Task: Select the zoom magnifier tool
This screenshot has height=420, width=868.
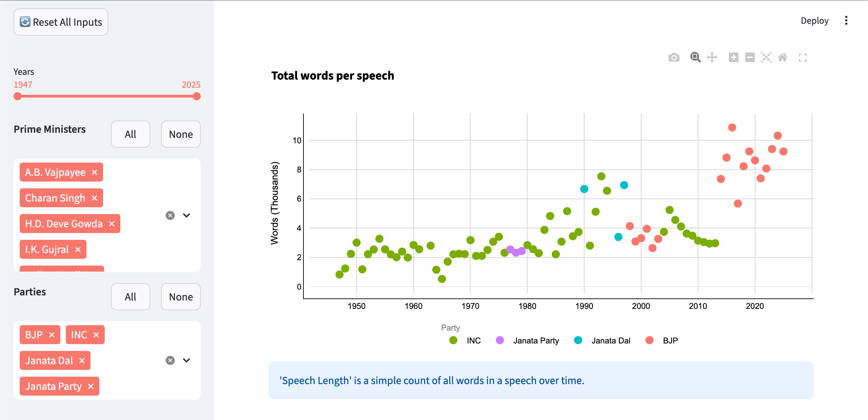Action: click(x=695, y=57)
